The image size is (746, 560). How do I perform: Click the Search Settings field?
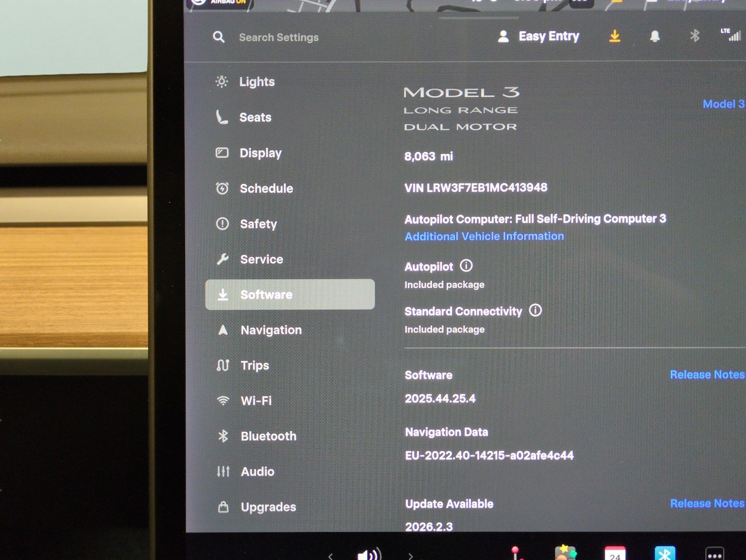tap(279, 37)
